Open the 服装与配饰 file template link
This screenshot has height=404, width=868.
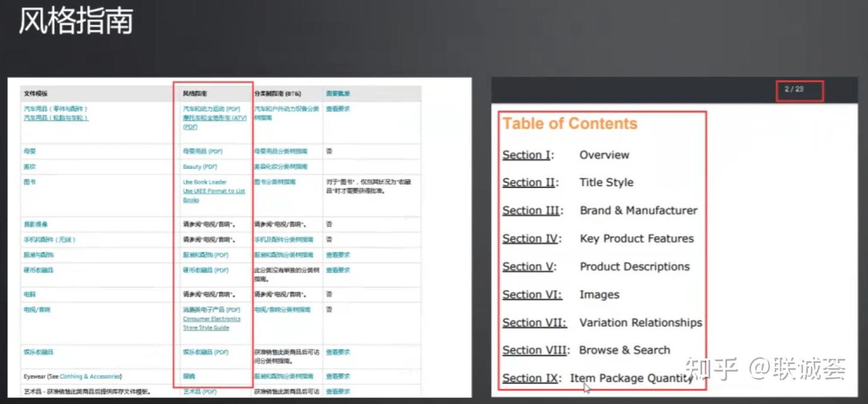39,255
